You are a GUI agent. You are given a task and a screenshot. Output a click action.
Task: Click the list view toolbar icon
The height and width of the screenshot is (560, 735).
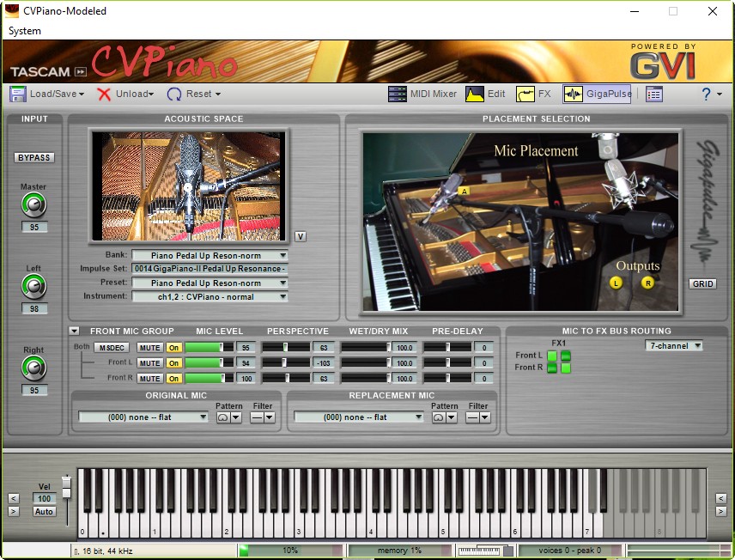pyautogui.click(x=654, y=94)
